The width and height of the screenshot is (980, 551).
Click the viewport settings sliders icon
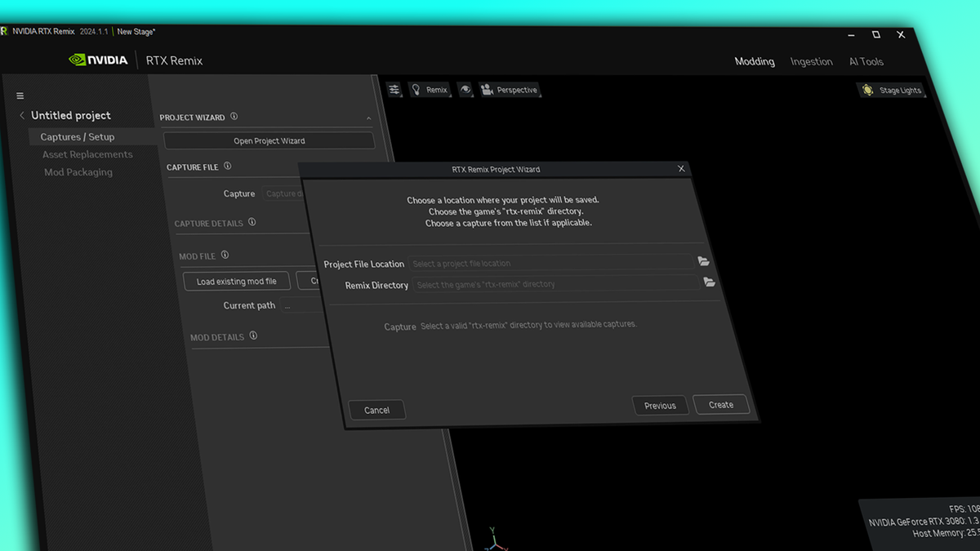[394, 89]
